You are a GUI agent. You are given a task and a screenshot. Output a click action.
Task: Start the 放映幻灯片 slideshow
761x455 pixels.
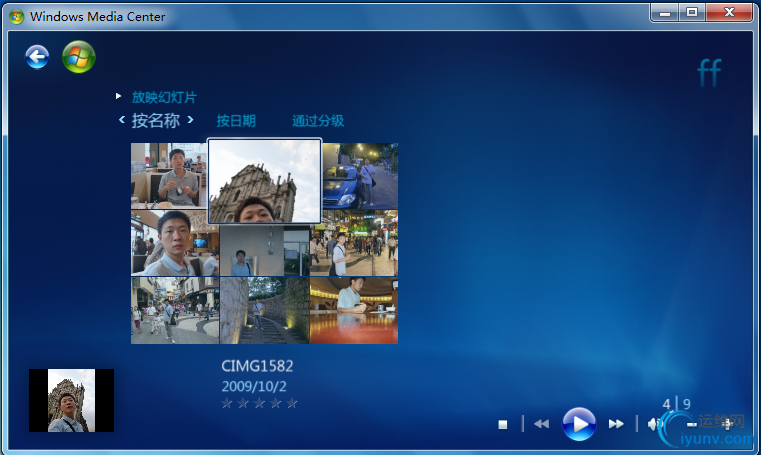click(164, 97)
